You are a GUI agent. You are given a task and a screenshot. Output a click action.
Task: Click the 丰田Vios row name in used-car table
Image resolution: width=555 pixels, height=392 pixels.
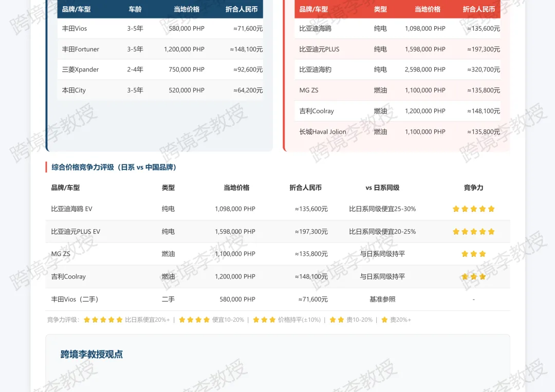click(75, 28)
